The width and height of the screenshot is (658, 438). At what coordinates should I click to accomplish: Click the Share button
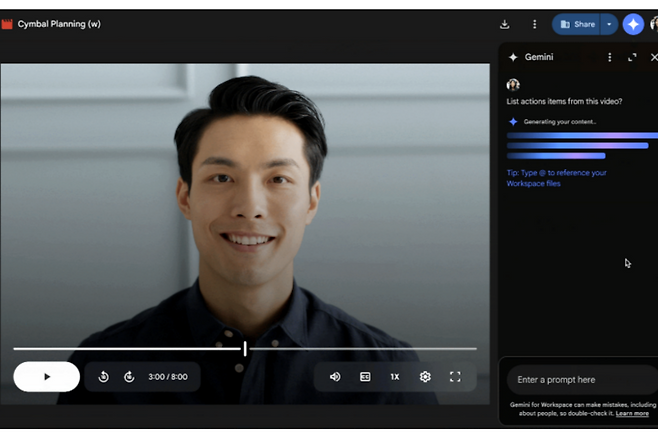[577, 24]
